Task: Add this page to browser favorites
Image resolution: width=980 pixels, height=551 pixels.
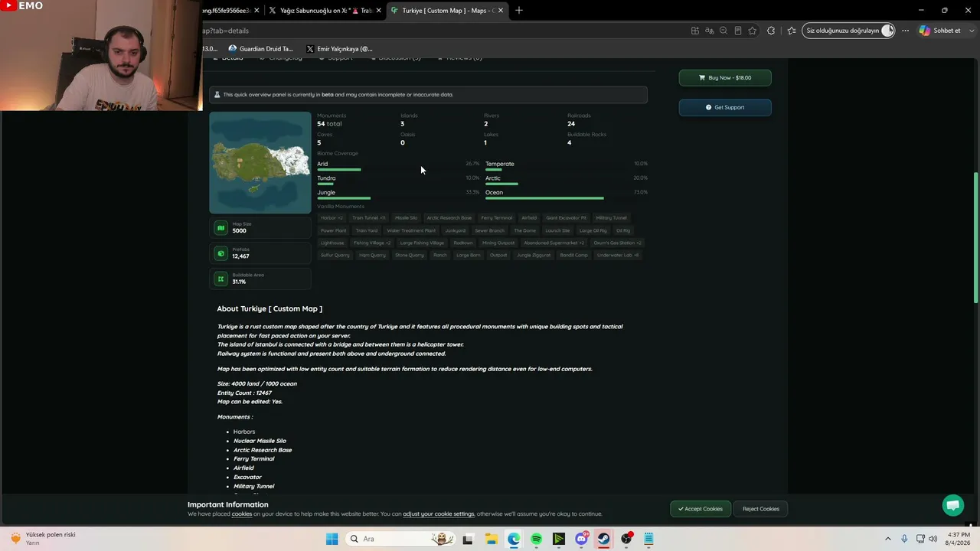Action: (753, 31)
